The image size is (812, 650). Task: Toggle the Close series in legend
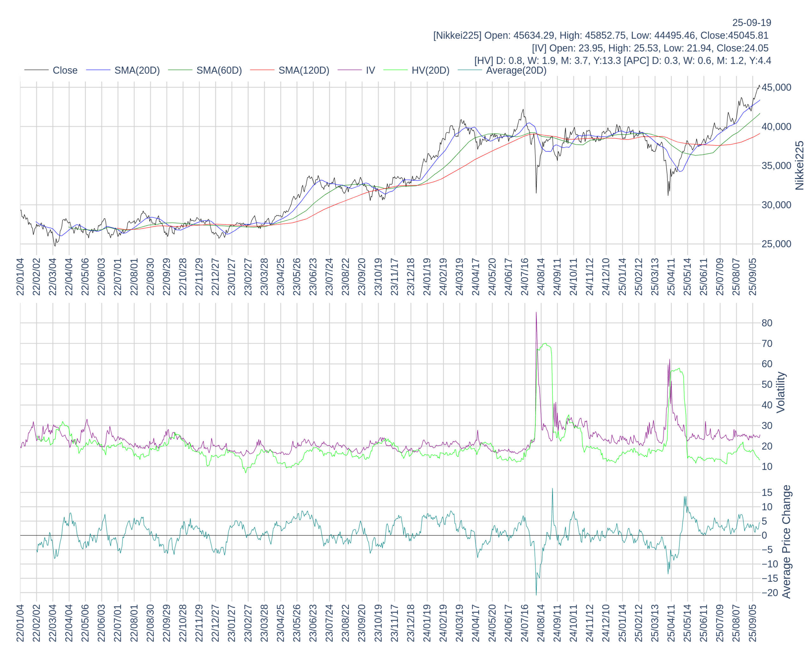tap(65, 70)
